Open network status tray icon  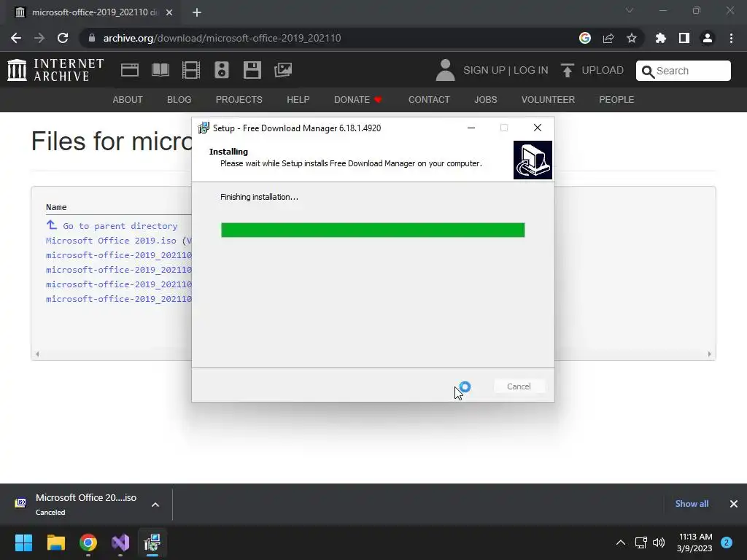[x=640, y=542]
